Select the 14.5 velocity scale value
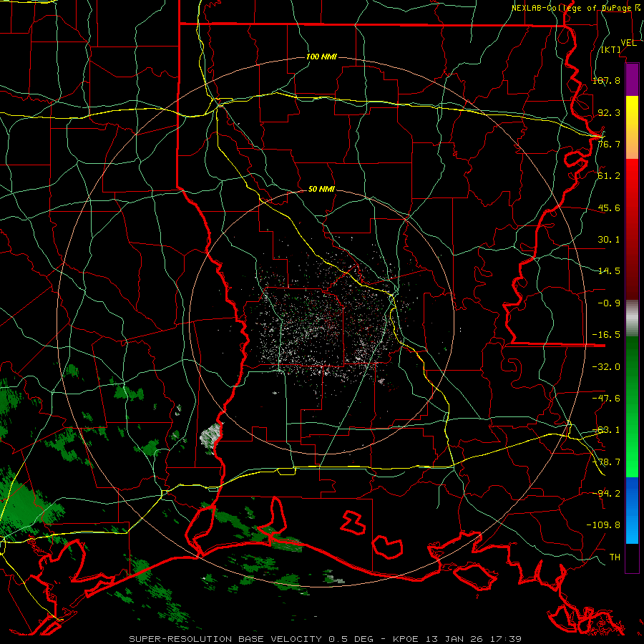This screenshot has width=644, height=644. pyautogui.click(x=609, y=271)
